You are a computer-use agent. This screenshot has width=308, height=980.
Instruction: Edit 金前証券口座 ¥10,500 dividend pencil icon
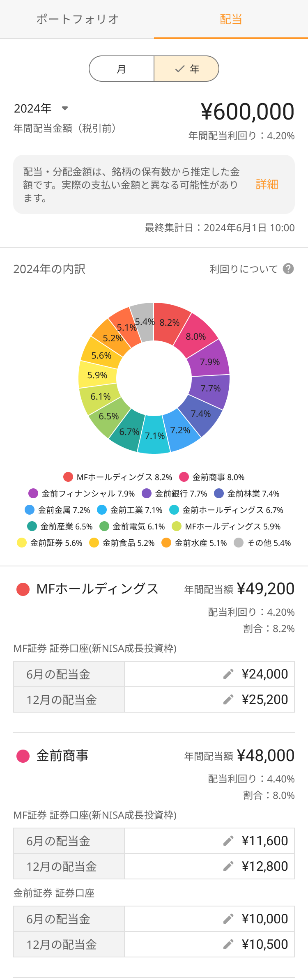[228, 944]
